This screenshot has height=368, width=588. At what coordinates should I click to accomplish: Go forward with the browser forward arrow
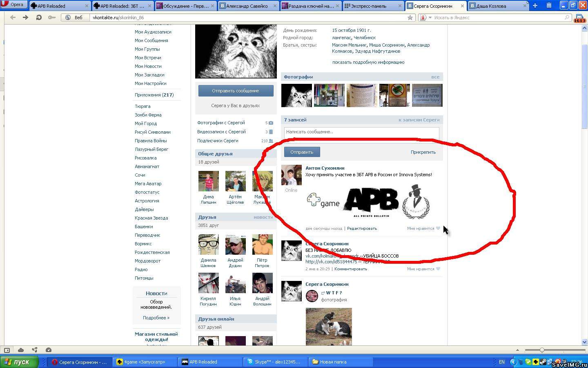pos(25,18)
